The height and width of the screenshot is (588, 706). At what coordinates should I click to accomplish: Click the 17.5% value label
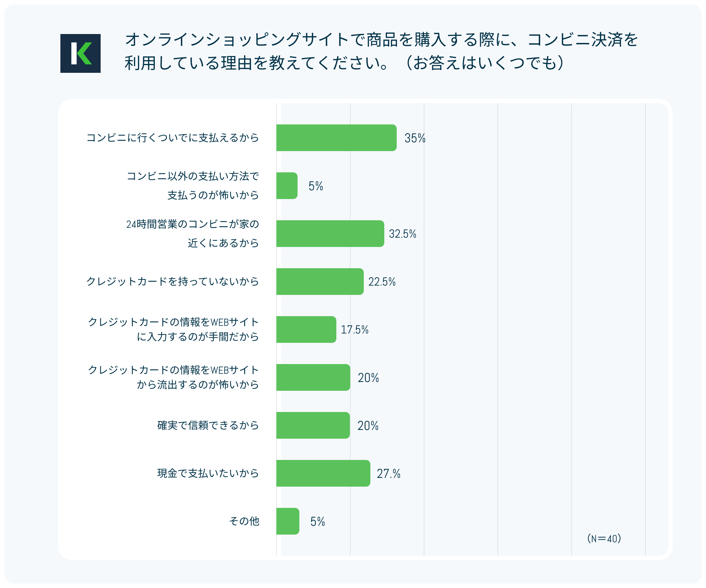coord(355,330)
